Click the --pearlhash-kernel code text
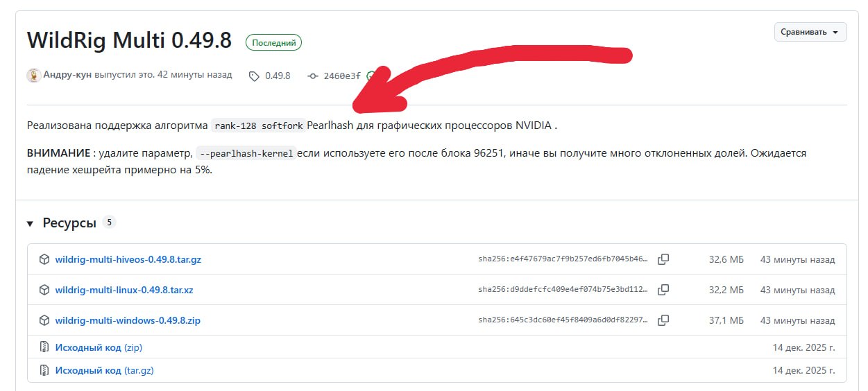The width and height of the screenshot is (868, 391). click(246, 153)
